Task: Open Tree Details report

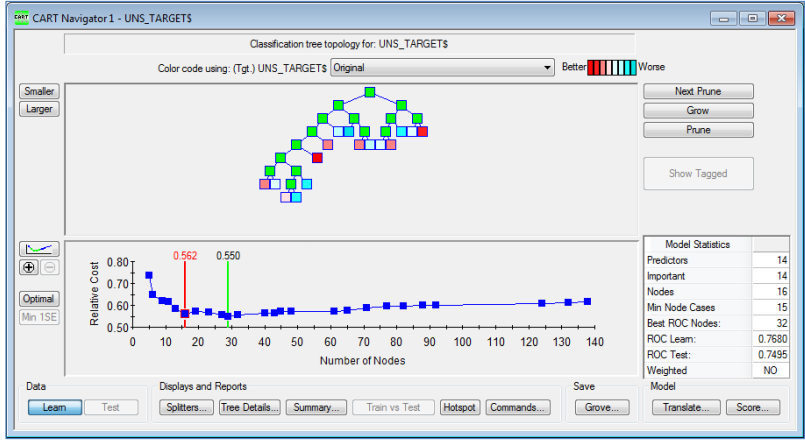Action: [250, 407]
